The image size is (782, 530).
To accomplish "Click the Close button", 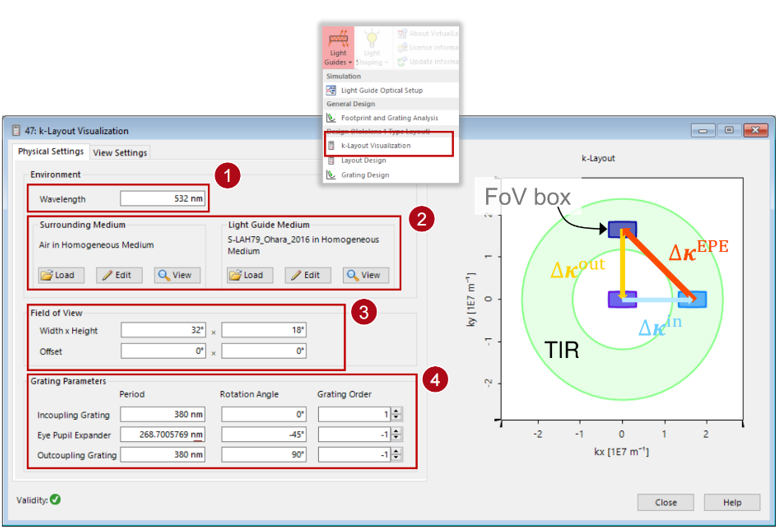I will click(x=665, y=503).
